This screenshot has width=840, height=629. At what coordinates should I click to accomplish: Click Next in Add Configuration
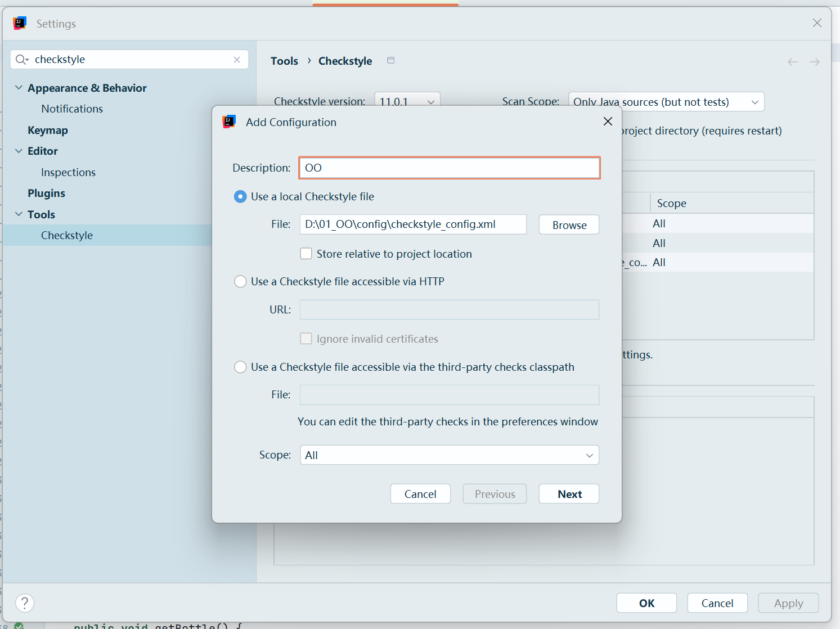pos(569,494)
